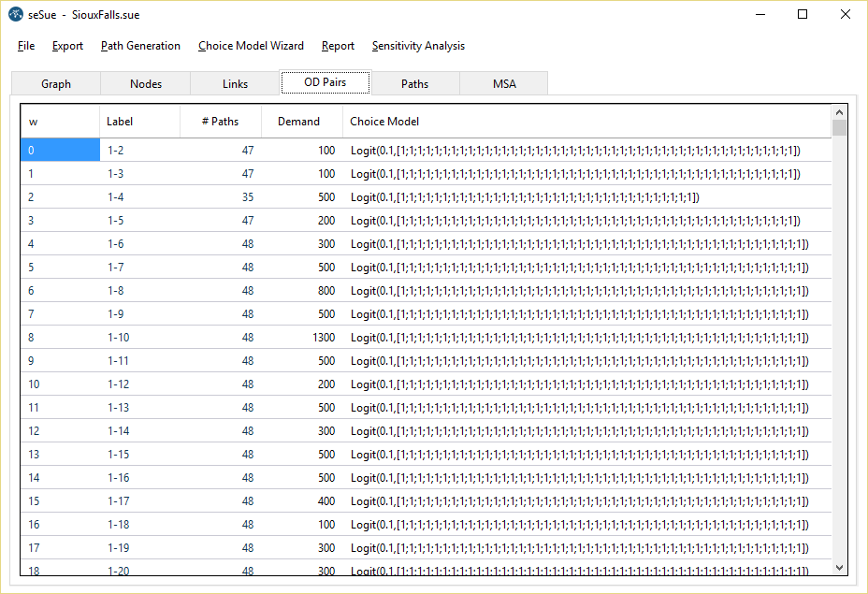868x594 pixels.
Task: Open the Choice Model Wizard menu
Action: click(x=251, y=46)
